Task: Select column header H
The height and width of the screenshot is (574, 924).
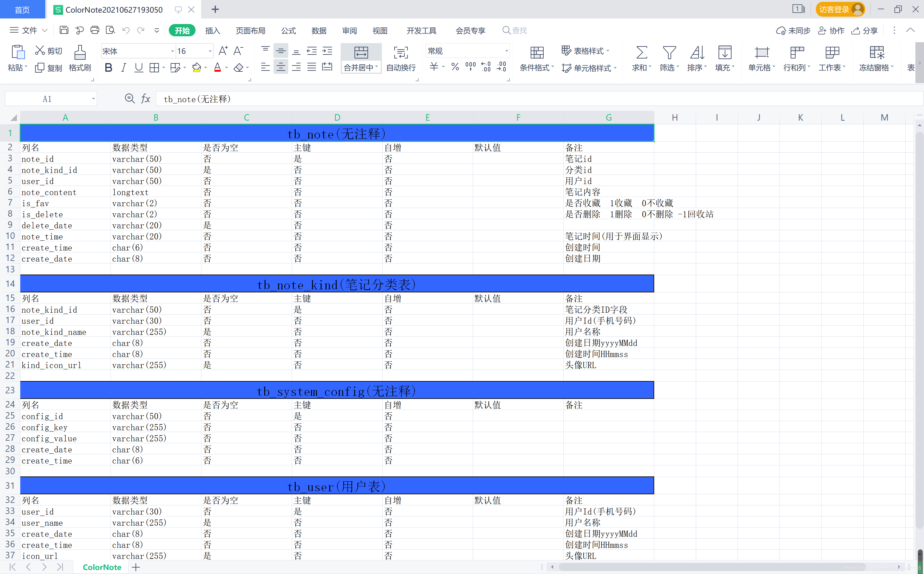Action: (x=675, y=118)
